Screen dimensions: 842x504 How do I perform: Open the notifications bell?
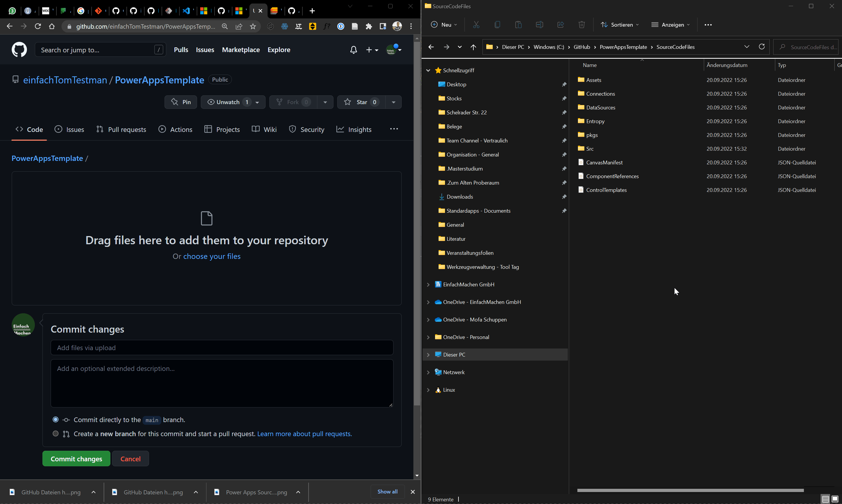[x=354, y=50]
